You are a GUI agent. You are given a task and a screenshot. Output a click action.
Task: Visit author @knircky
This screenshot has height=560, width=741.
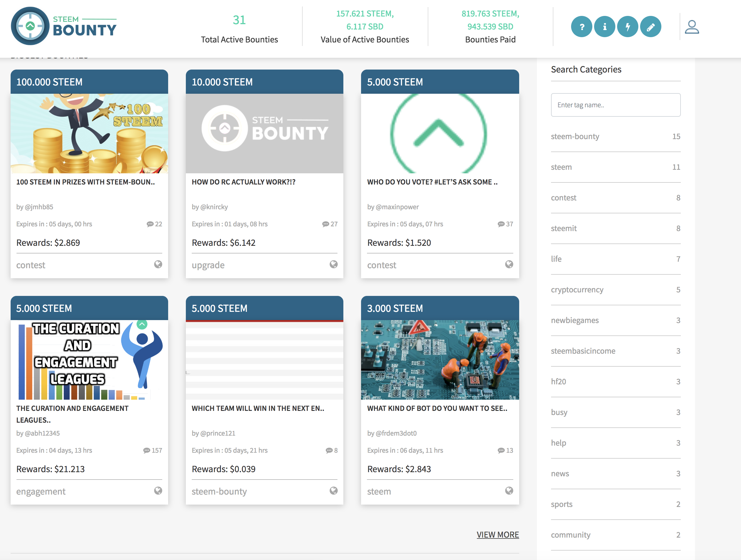click(x=214, y=207)
